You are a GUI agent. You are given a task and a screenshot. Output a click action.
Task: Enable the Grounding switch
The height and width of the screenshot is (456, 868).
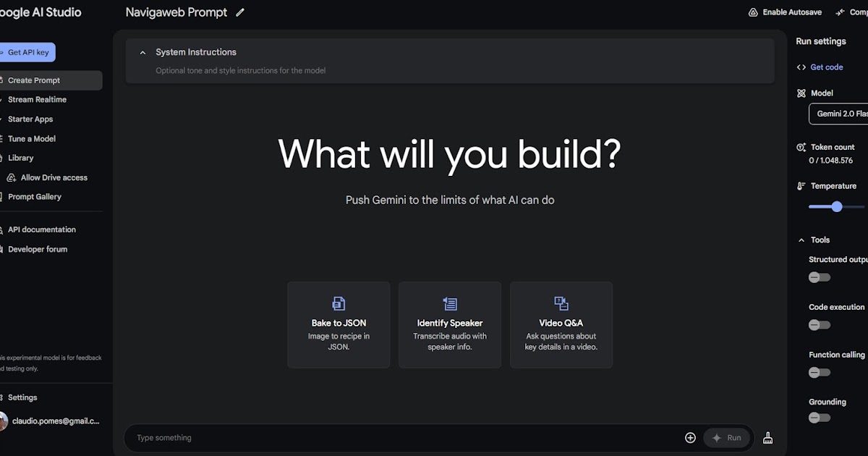point(820,418)
